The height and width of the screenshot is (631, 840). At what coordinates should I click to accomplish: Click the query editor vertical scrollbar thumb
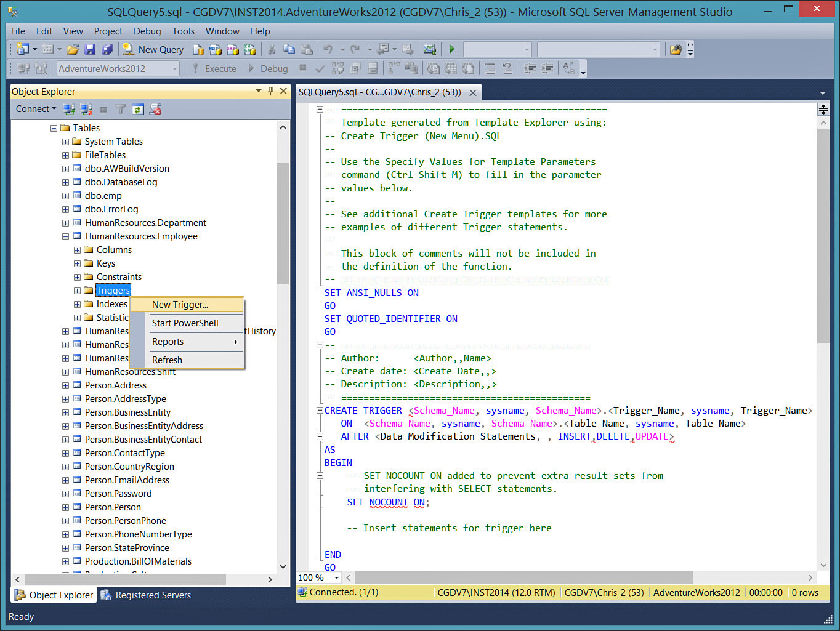pyautogui.click(x=823, y=236)
